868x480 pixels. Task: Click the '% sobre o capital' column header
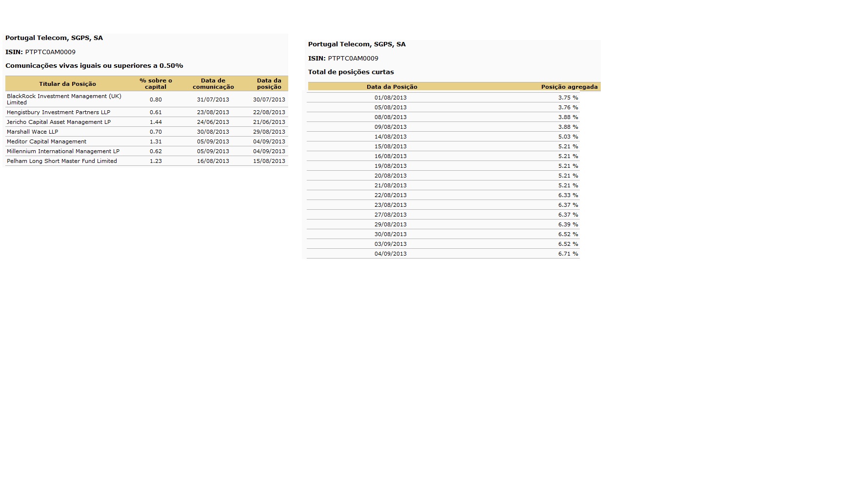[x=156, y=84]
